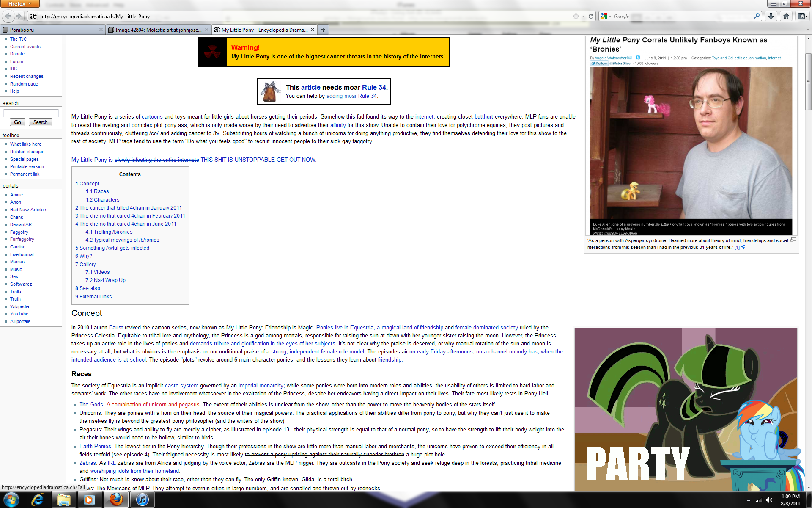Launch iTunes from the taskbar
812x508 pixels.
tap(143, 500)
